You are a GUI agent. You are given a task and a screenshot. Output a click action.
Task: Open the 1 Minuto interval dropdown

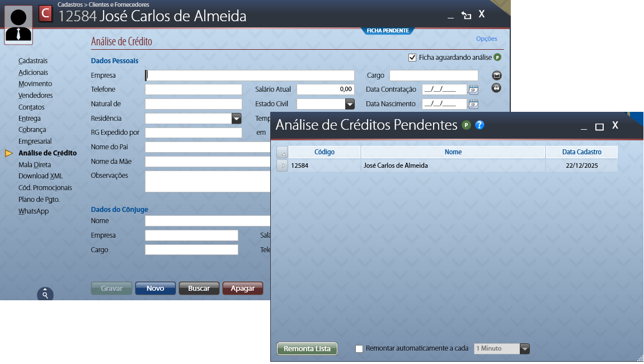(524, 349)
